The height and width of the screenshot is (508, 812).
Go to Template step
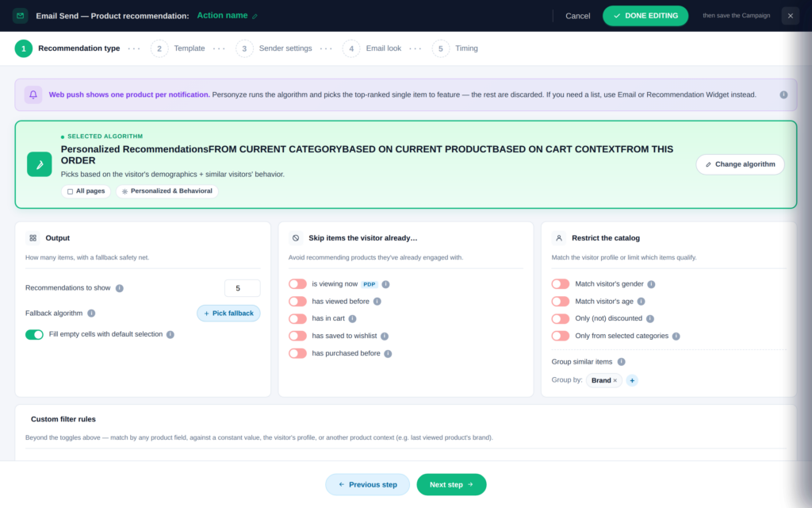click(x=178, y=48)
